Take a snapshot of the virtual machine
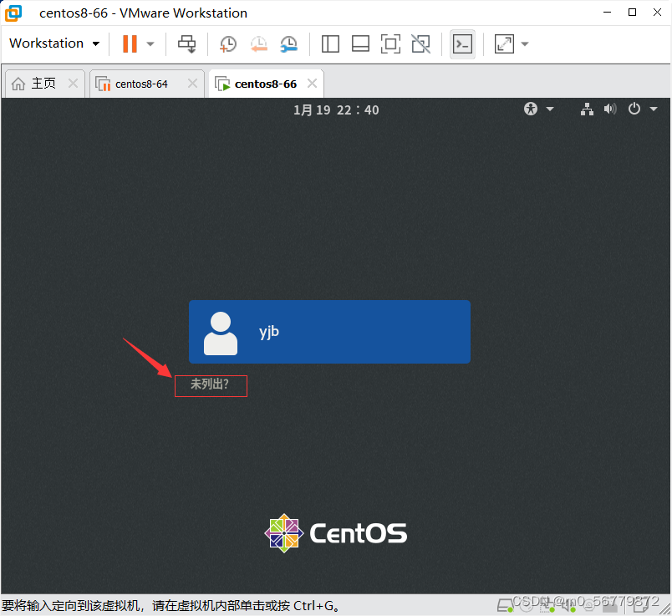This screenshot has width=672, height=616. coord(227,43)
